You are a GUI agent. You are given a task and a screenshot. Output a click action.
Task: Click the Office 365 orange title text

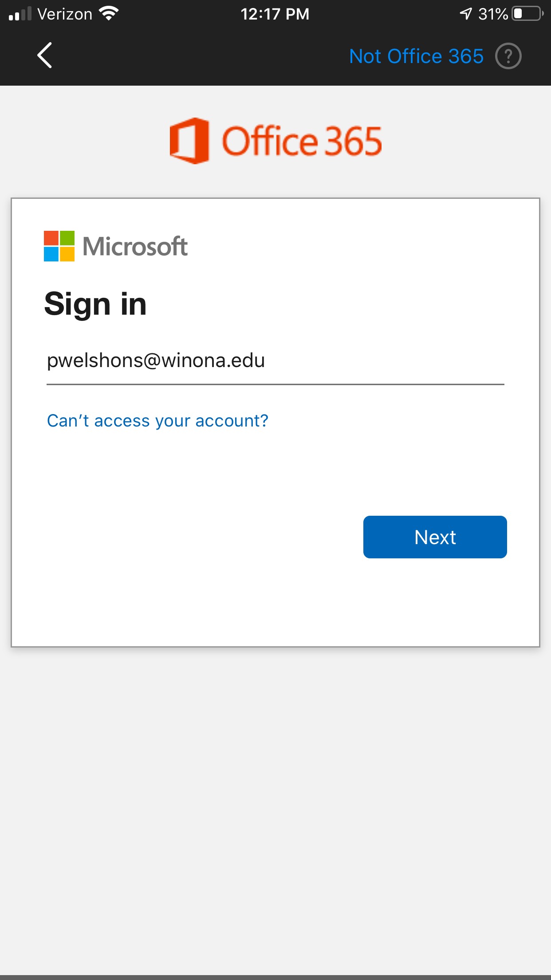click(x=302, y=141)
